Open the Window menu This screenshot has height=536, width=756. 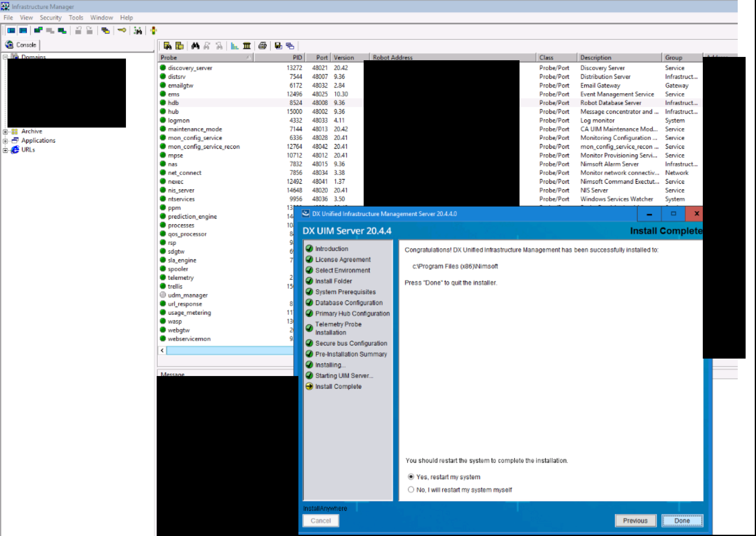[102, 17]
